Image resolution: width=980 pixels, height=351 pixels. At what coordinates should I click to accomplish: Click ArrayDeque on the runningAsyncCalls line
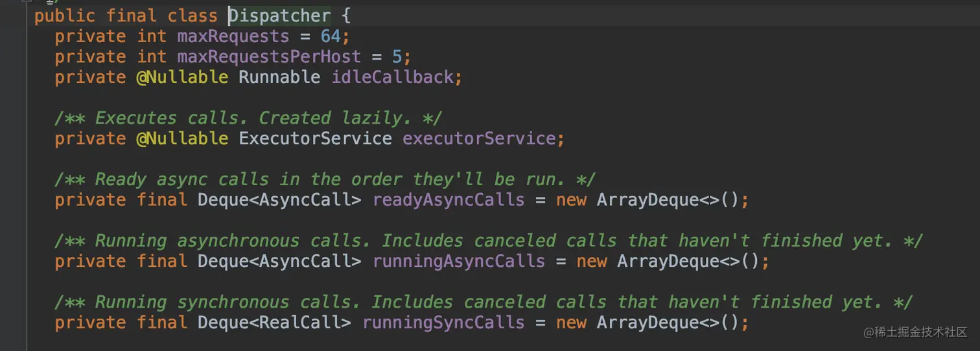pos(668,261)
